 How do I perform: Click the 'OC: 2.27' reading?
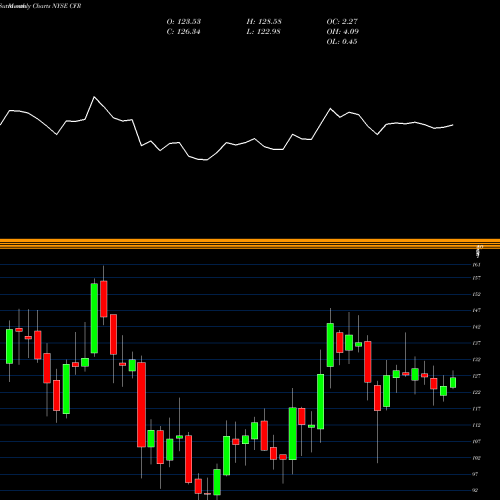click(x=342, y=22)
